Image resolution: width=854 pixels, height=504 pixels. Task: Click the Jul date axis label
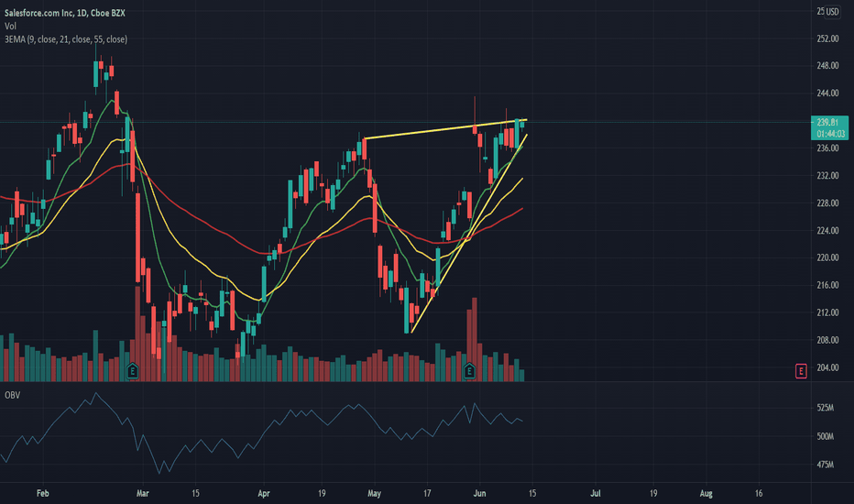[x=596, y=494]
